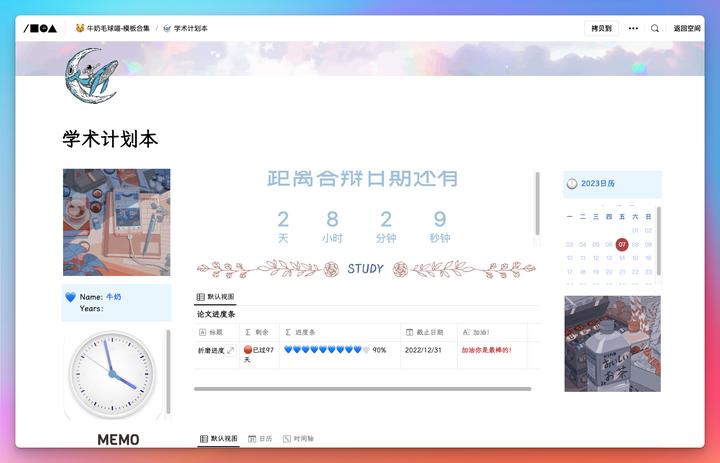Click the calendar icon on the 日历 tab
Screen dimensions: 720x463
pyautogui.click(x=252, y=439)
